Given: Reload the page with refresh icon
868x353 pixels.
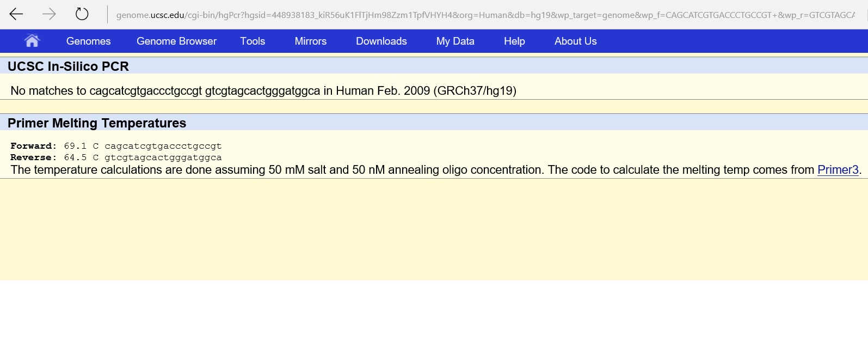Looking at the screenshot, I should click(82, 14).
